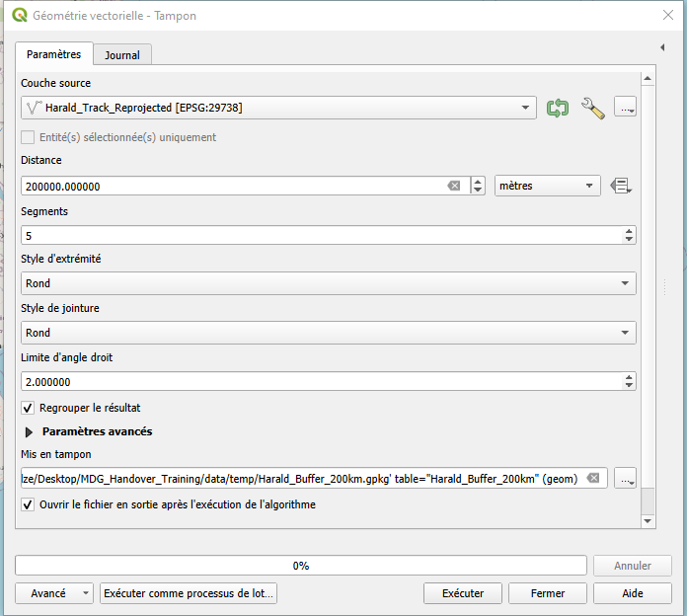Collapse the side help panel arrow
Viewport: 687px width, 616px height.
661,47
